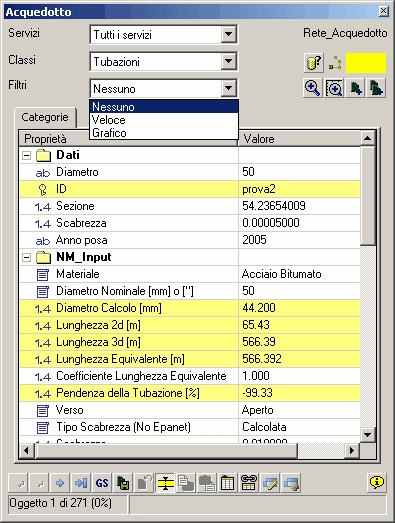Go to next object with blue arrow
The image size is (395, 523).
click(x=60, y=483)
